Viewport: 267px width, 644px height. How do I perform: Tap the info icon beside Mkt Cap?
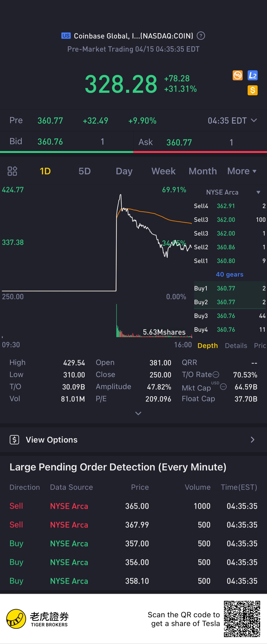(x=223, y=387)
